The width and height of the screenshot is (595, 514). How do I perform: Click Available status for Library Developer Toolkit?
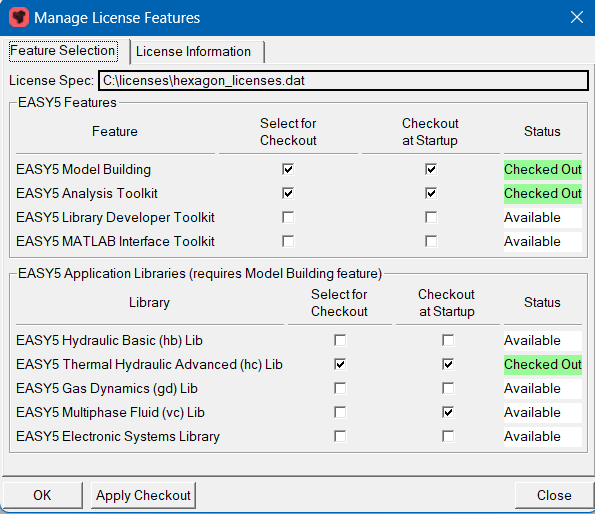(x=543, y=217)
